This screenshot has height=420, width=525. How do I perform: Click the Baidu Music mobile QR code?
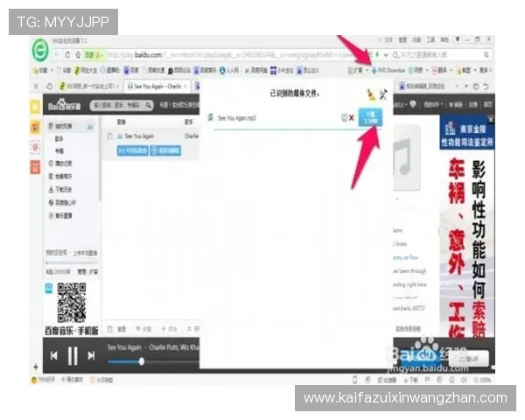tap(72, 303)
